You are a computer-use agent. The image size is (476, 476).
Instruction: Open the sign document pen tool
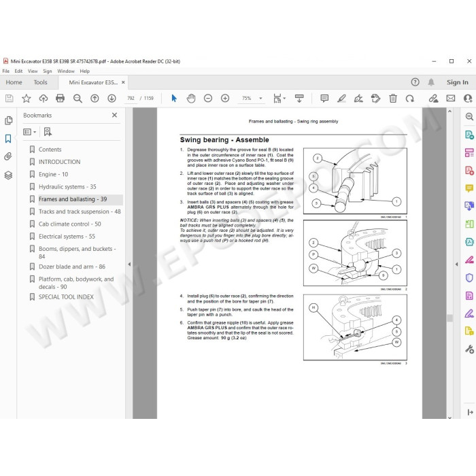358,99
